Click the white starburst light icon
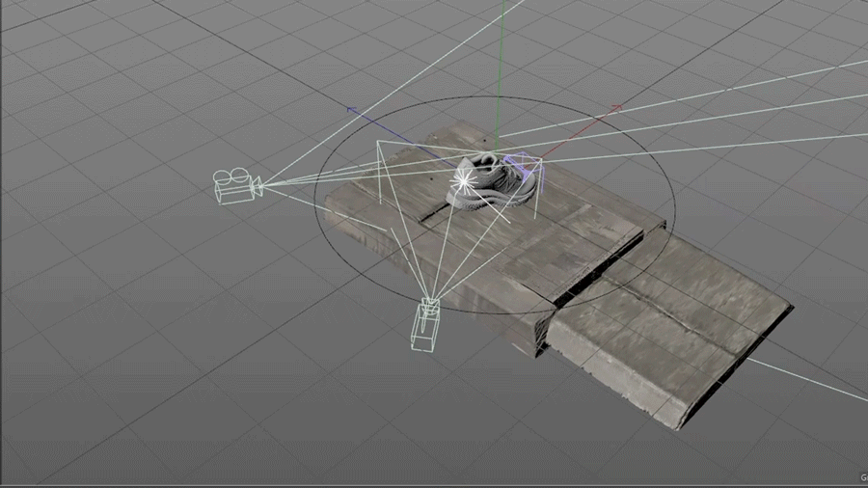868x488 pixels. pyautogui.click(x=464, y=177)
